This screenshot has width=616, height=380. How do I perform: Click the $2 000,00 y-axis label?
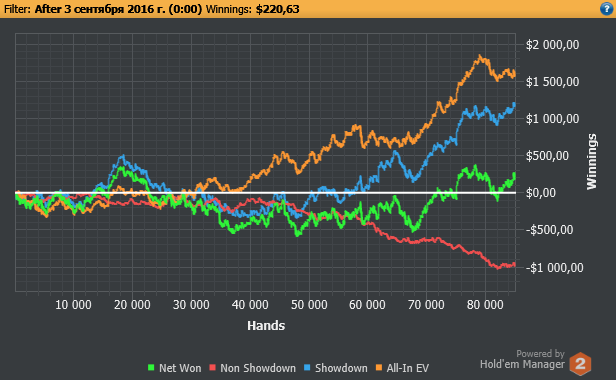point(552,45)
